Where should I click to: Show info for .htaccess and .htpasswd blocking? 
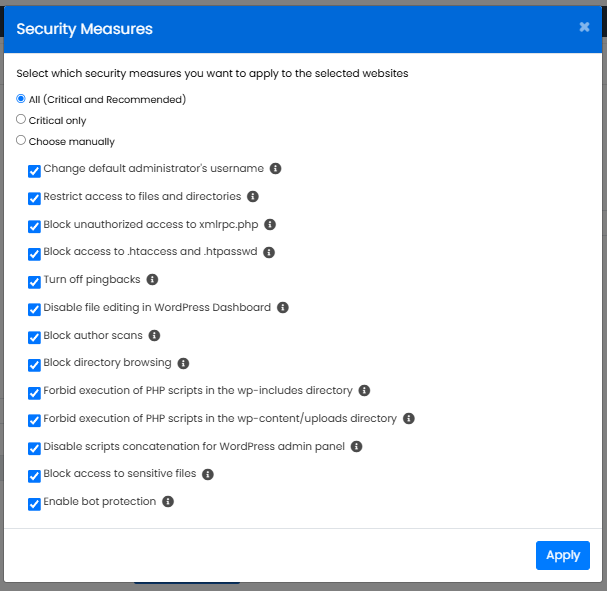click(269, 253)
